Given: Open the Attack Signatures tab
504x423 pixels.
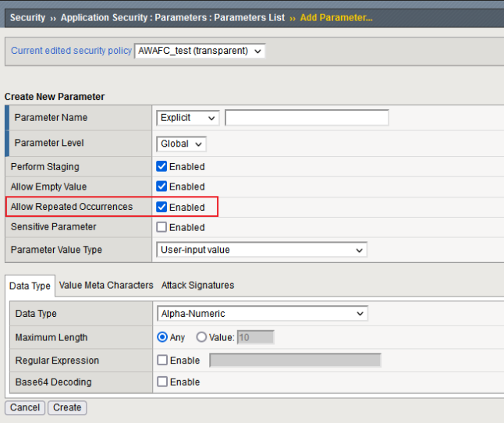Looking at the screenshot, I should 197,285.
